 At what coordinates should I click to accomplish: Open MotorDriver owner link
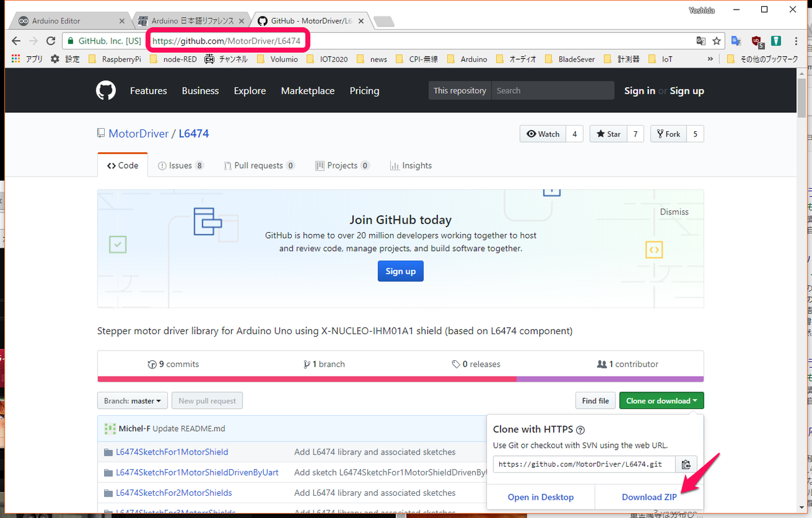pos(138,134)
